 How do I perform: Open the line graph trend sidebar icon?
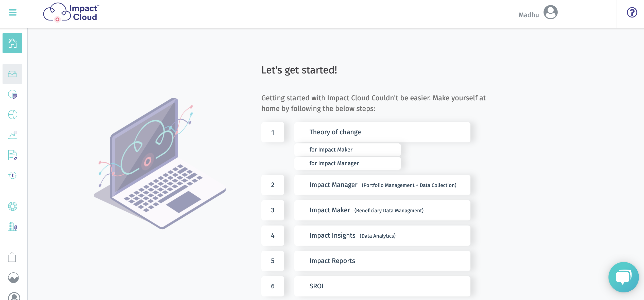click(x=12, y=135)
